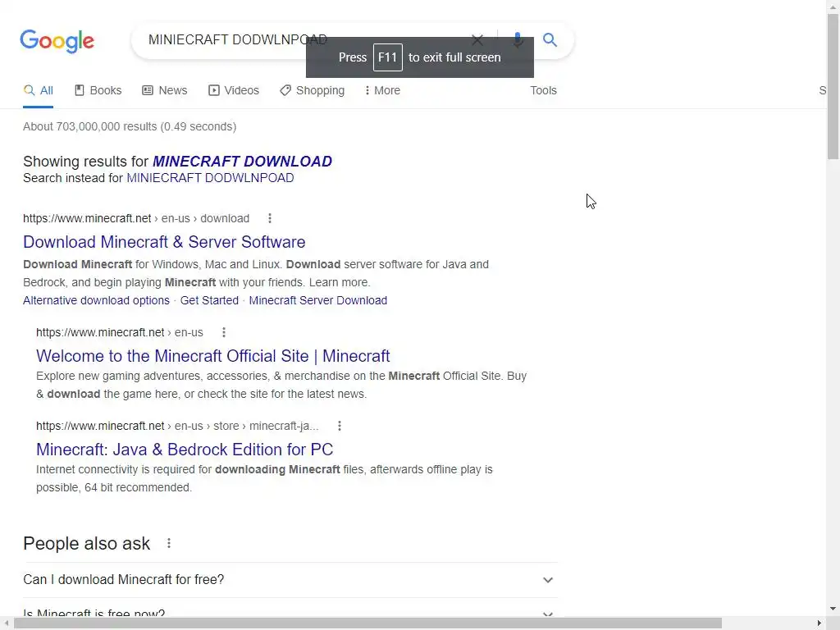The image size is (840, 630).
Task: Open Welcome to the Minecraft Official Site
Action: 212,356
